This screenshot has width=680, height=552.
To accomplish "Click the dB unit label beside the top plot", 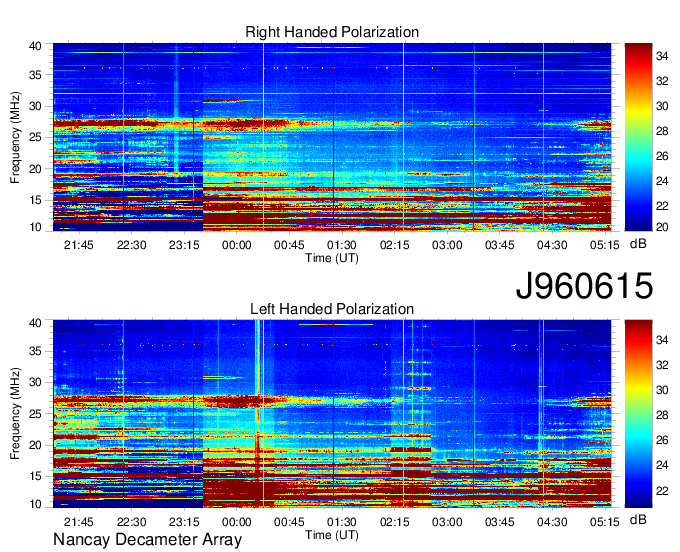I will pyautogui.click(x=638, y=244).
